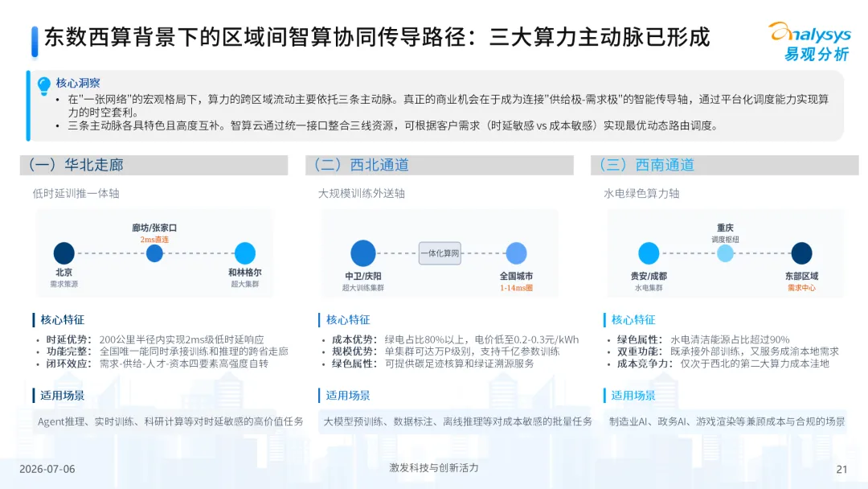This screenshot has width=868, height=489.
Task: Click the 超大训练集群 label under 中卫/庆阳
Action: 363,288
